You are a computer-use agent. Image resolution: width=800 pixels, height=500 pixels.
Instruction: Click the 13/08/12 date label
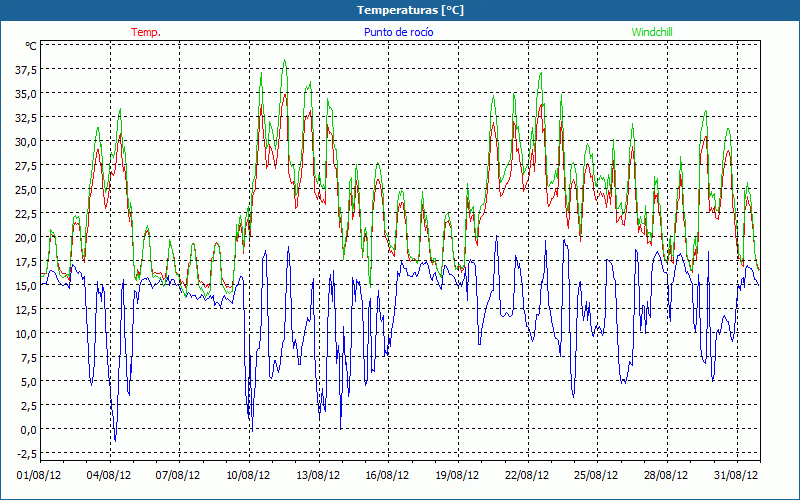click(x=318, y=475)
